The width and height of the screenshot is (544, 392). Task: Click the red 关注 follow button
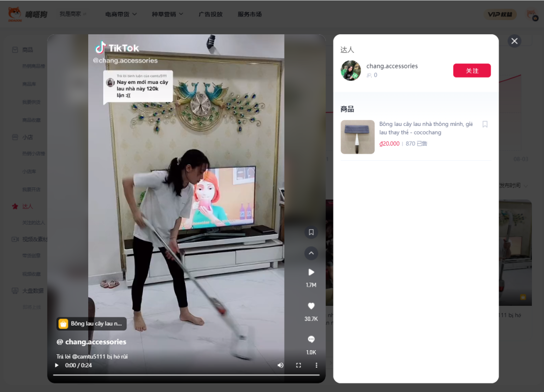click(x=471, y=71)
